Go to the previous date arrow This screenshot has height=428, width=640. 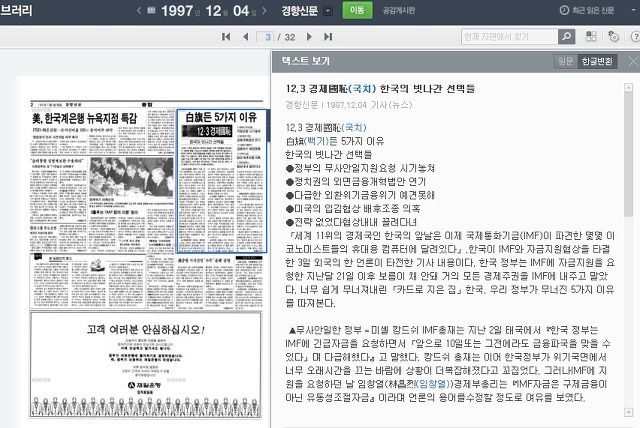click(x=139, y=11)
